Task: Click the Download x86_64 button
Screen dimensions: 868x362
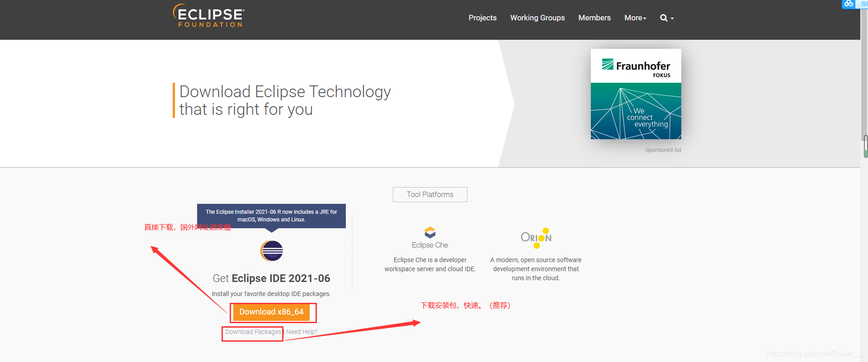Action: [x=271, y=312]
